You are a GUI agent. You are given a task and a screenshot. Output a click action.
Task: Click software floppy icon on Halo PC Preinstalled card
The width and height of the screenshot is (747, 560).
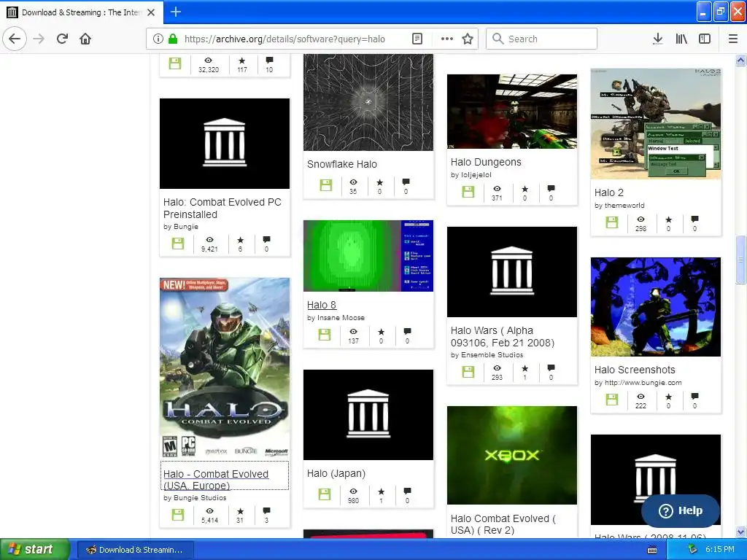click(x=178, y=244)
